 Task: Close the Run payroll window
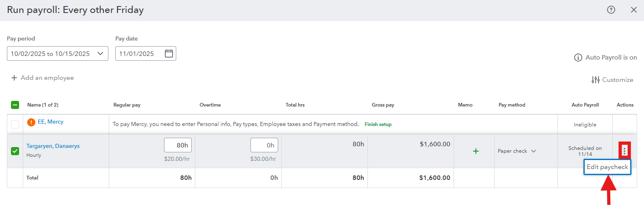click(633, 10)
